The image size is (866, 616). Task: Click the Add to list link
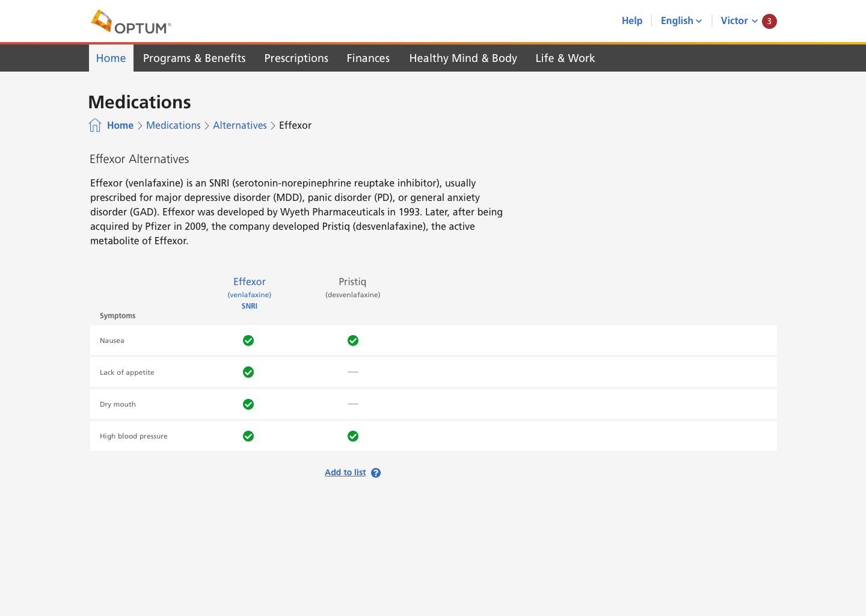point(345,473)
